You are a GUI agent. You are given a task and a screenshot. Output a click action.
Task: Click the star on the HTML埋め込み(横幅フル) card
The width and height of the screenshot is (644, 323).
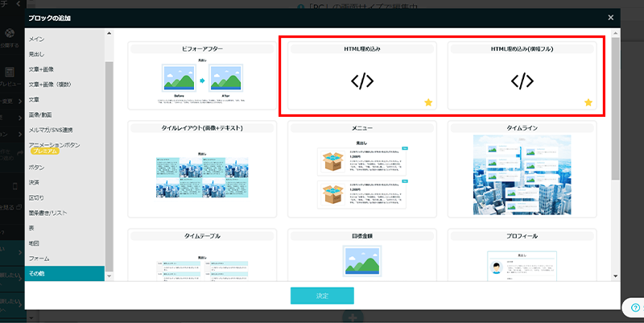tap(588, 103)
